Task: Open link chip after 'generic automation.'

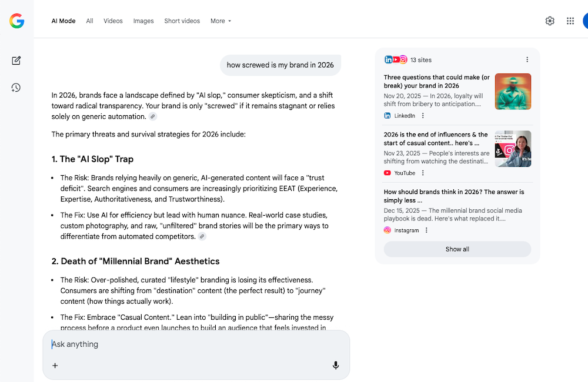Action: (153, 116)
